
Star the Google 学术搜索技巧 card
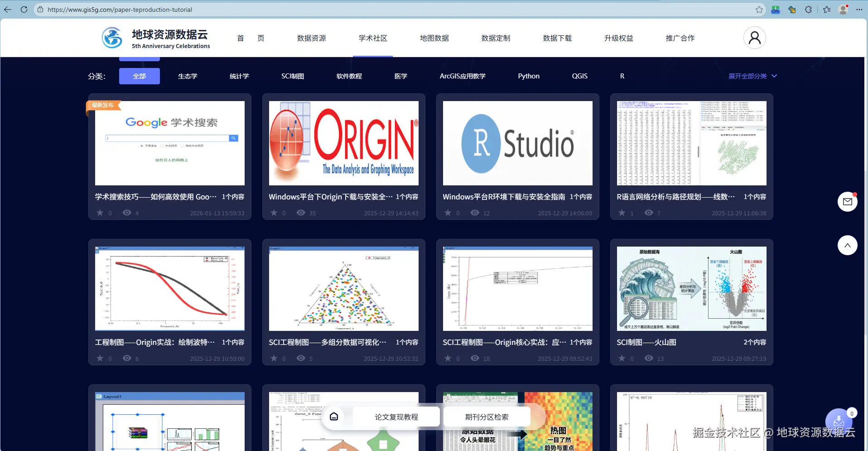click(100, 213)
